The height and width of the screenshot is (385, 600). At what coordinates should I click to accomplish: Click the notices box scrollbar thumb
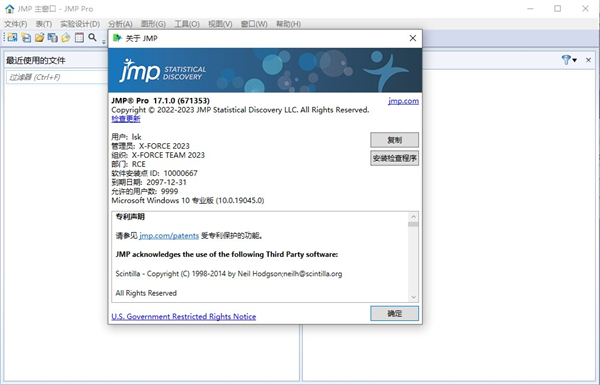point(413,224)
